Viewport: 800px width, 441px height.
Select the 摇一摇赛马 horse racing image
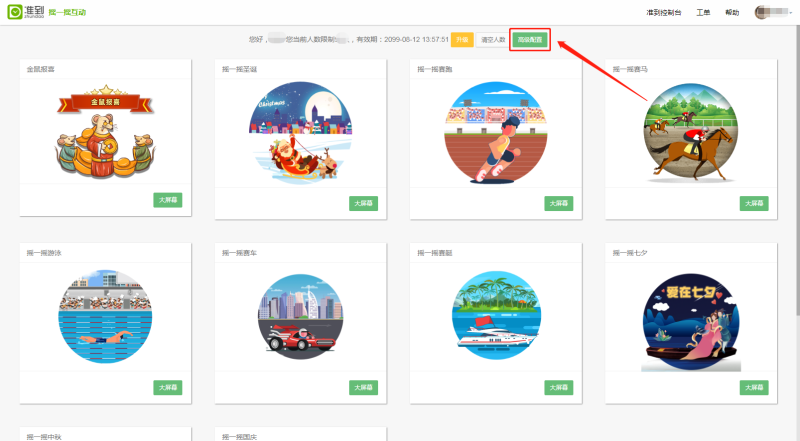(691, 133)
